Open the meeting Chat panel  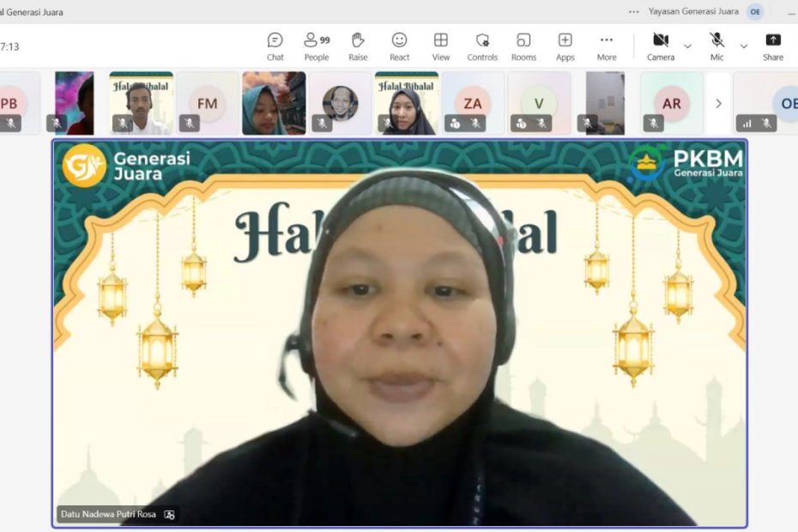click(275, 46)
